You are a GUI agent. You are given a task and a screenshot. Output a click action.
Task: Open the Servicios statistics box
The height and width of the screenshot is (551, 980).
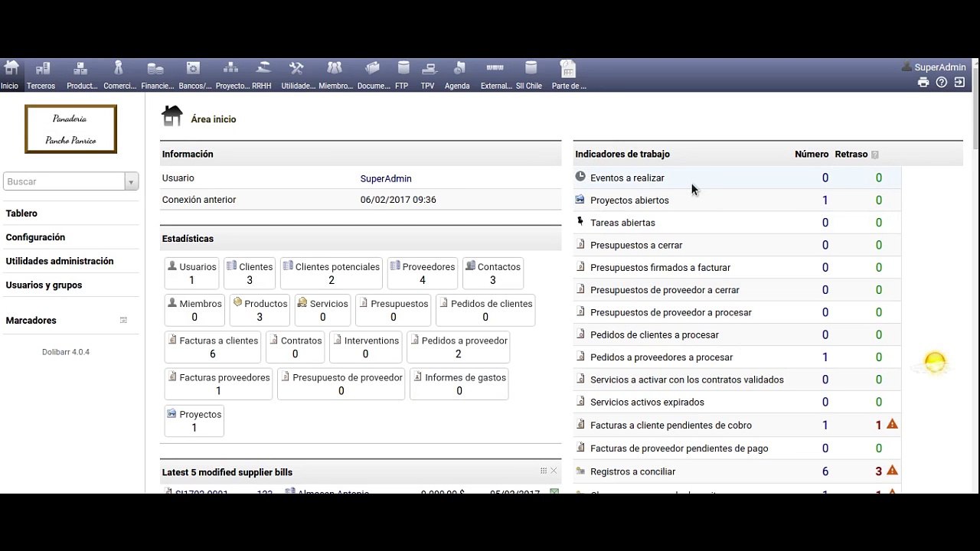click(x=323, y=310)
